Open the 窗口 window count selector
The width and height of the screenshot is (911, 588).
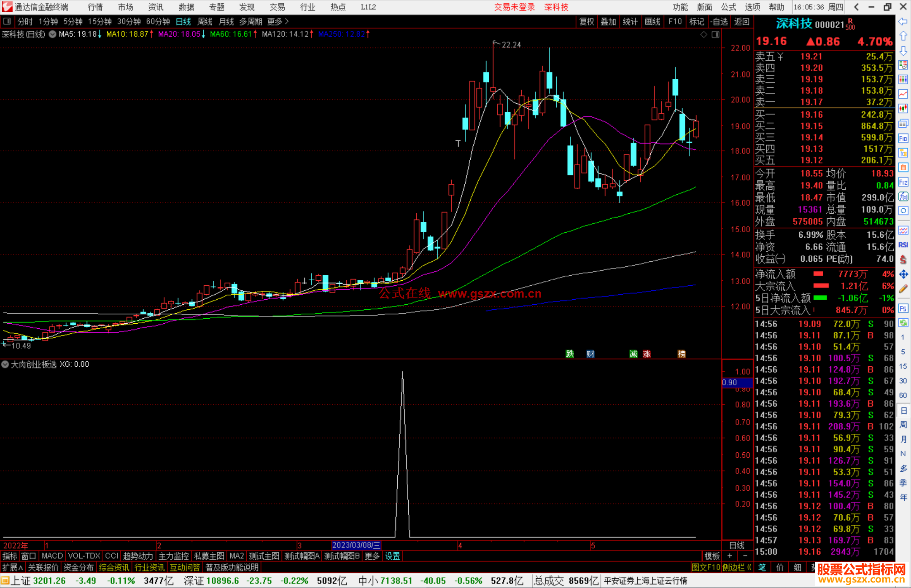pos(29,556)
